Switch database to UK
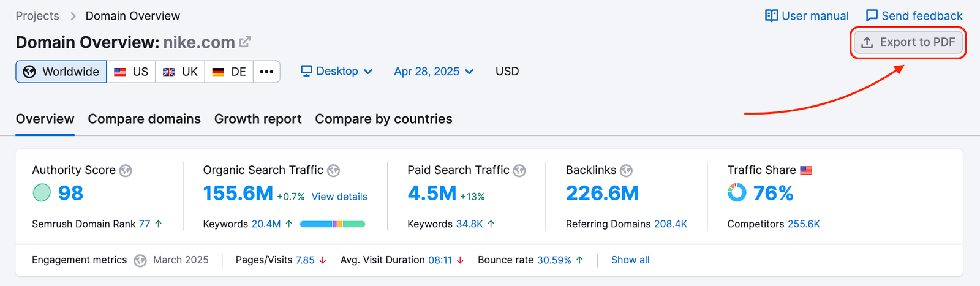Screen dimensions: 980x286 [180, 72]
